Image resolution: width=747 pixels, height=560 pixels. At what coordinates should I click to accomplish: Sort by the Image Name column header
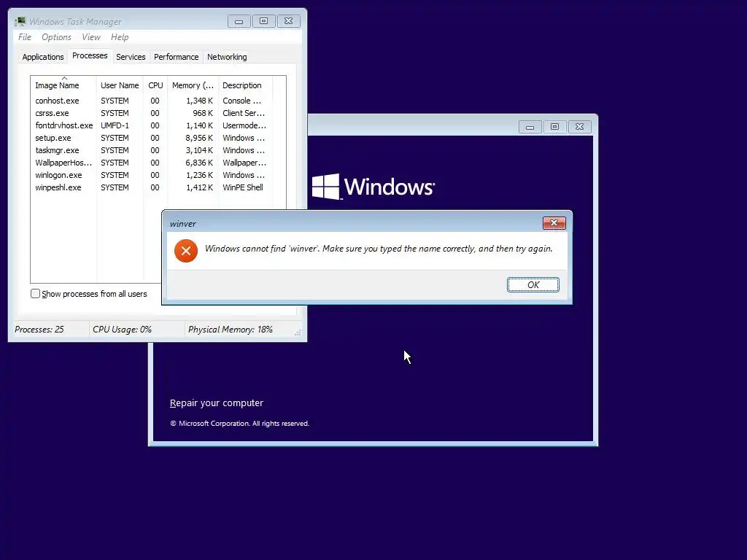click(63, 85)
